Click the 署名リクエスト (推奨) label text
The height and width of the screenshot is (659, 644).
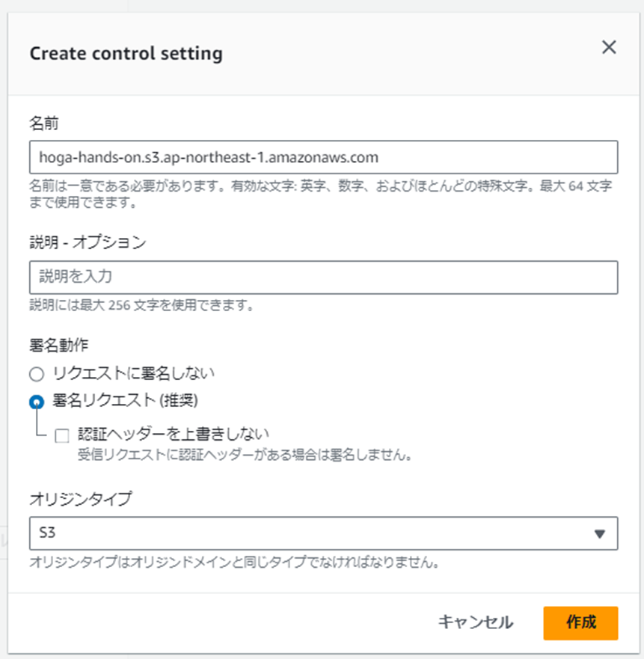pos(125,400)
